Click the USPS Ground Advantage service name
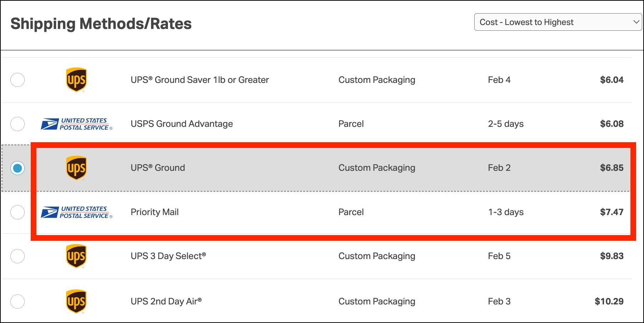Viewport: 644px width, 323px height. [182, 124]
